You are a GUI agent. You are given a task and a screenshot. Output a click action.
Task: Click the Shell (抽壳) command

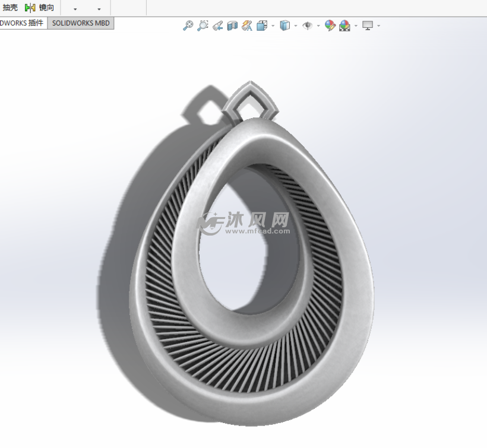click(10, 8)
